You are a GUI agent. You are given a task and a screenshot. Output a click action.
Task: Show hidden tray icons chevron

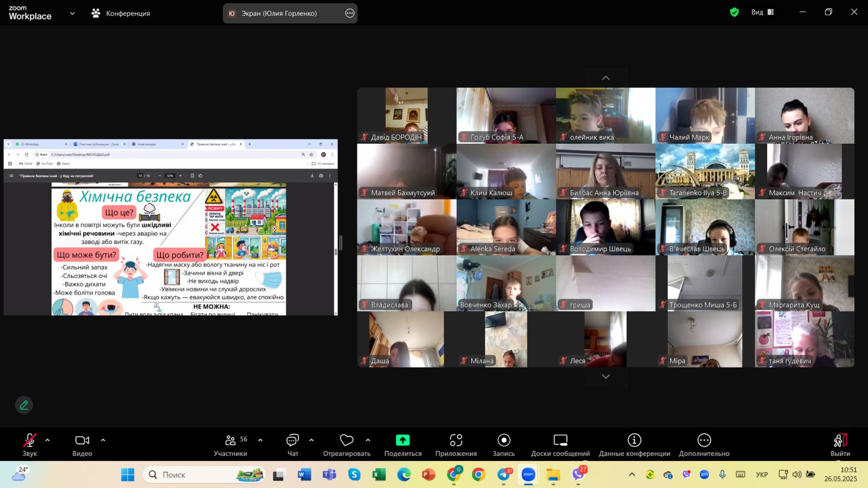pyautogui.click(x=632, y=474)
